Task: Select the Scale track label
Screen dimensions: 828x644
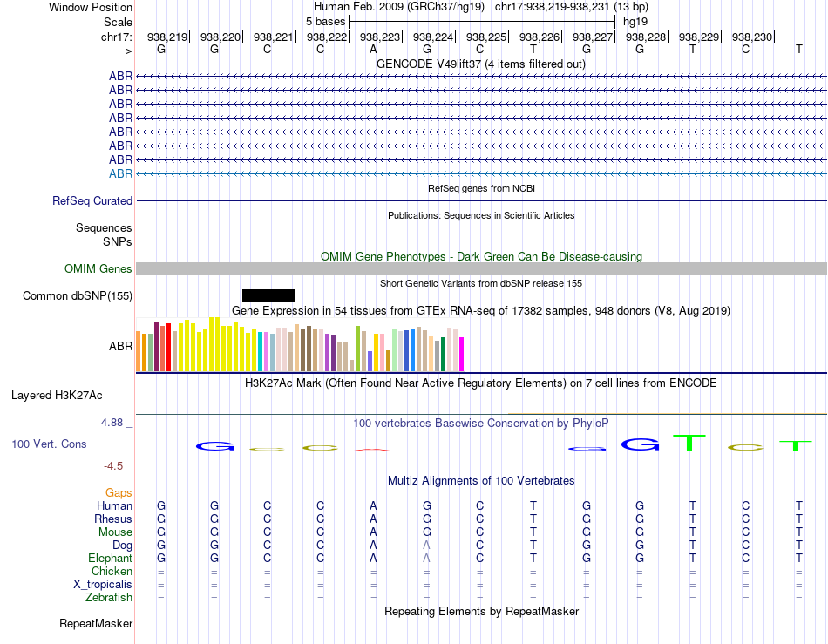Action: 118,22
